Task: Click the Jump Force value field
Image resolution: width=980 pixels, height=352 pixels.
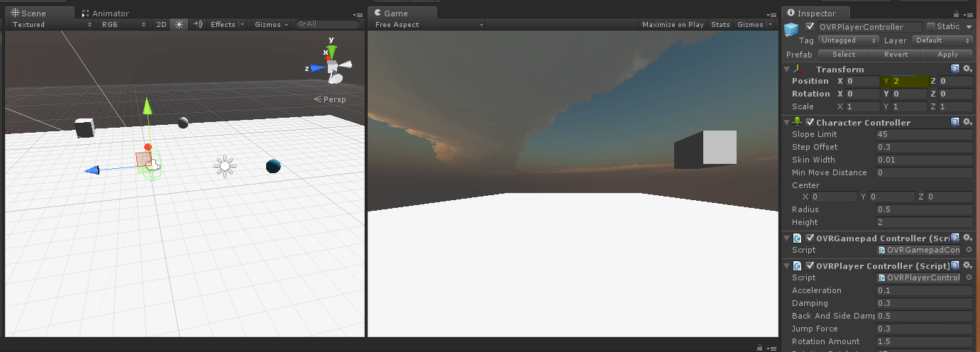Action: coord(925,329)
